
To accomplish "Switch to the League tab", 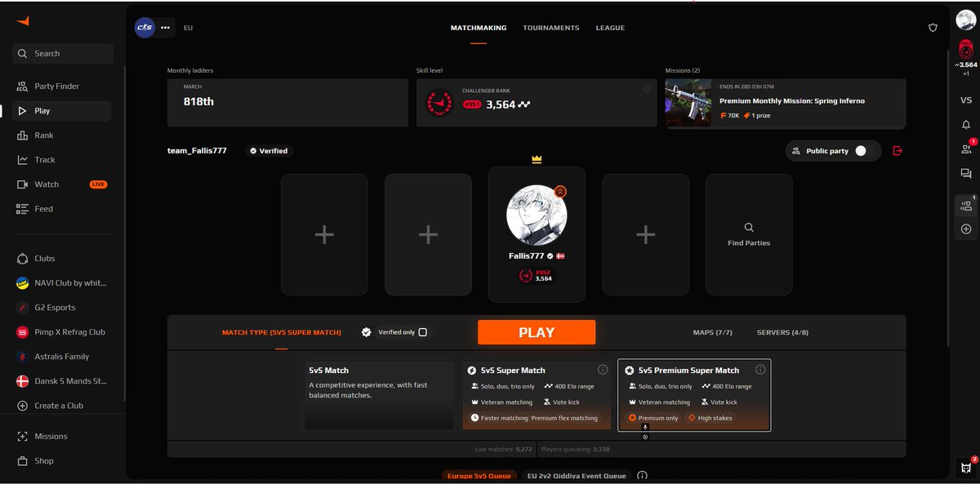I will point(610,28).
